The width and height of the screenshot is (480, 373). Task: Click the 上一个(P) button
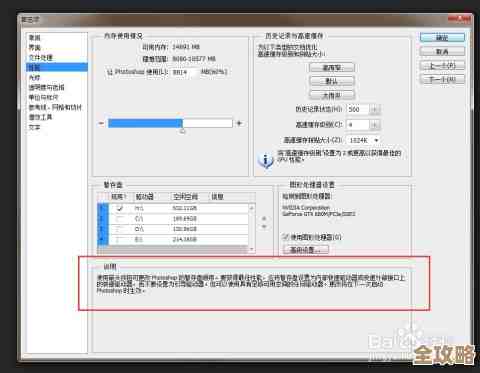(x=442, y=66)
